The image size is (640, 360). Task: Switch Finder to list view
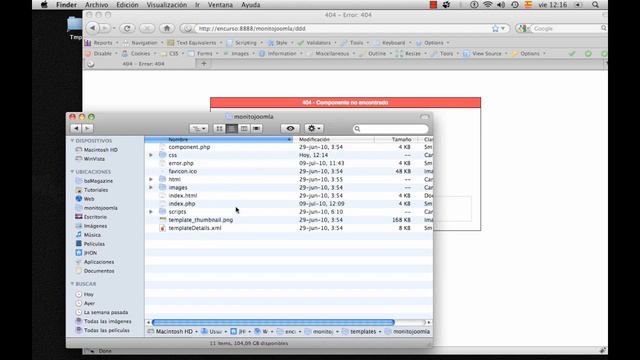point(231,129)
